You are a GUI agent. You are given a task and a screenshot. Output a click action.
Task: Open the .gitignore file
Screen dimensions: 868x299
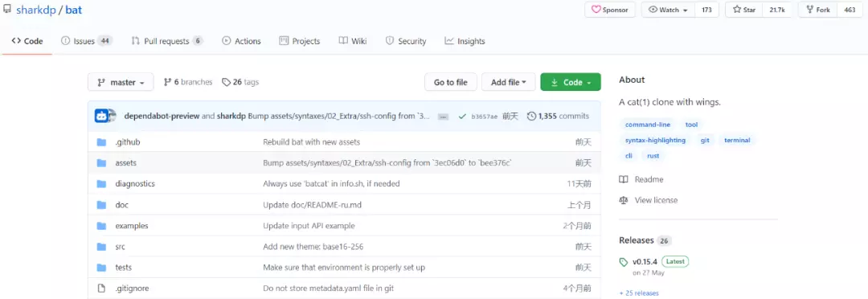pos(132,289)
